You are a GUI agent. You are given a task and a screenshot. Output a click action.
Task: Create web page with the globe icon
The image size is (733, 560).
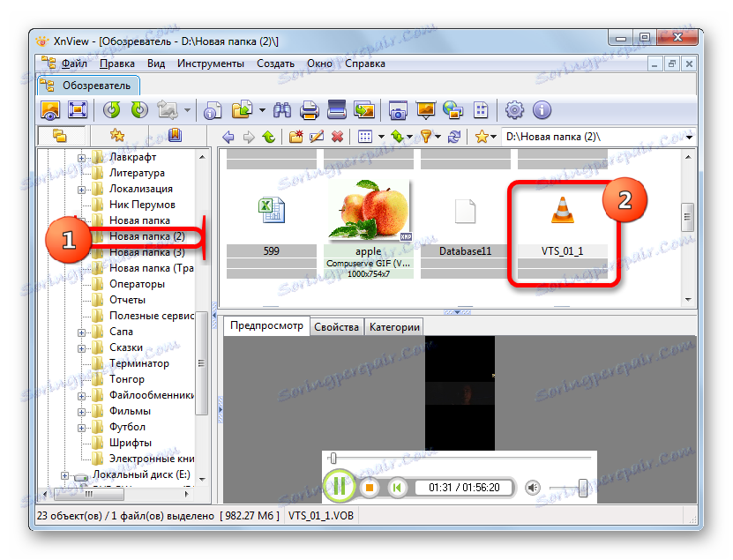453,110
